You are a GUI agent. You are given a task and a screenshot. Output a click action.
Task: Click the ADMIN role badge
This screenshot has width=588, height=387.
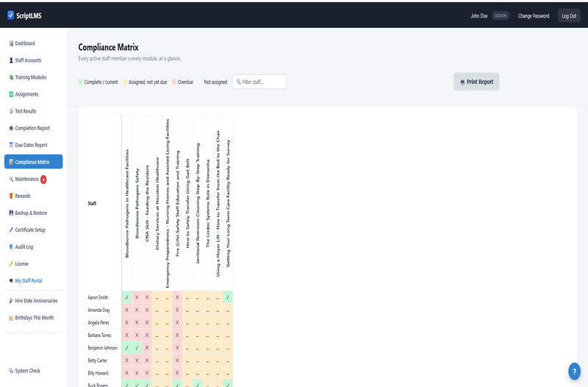tap(501, 15)
